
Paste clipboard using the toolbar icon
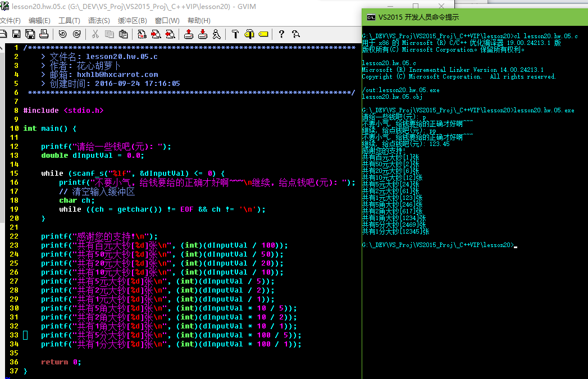[124, 34]
